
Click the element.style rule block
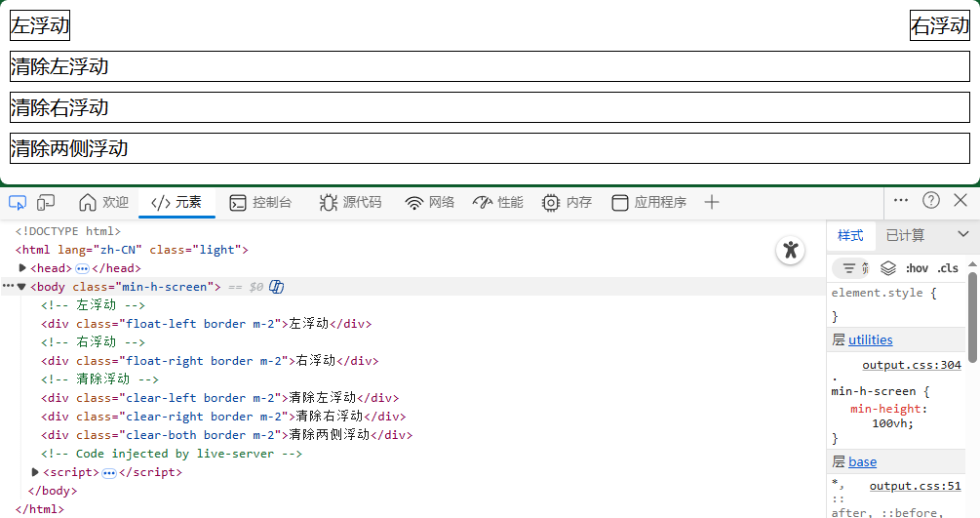pos(896,304)
